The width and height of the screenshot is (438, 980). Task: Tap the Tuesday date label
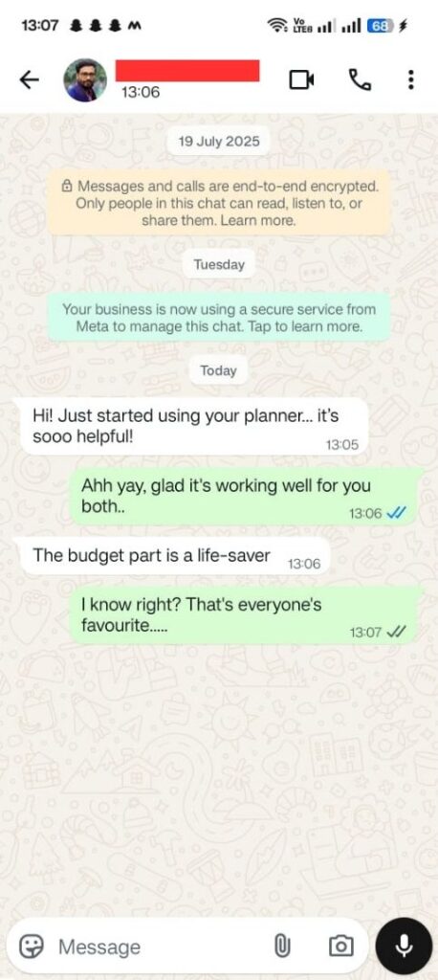219,264
